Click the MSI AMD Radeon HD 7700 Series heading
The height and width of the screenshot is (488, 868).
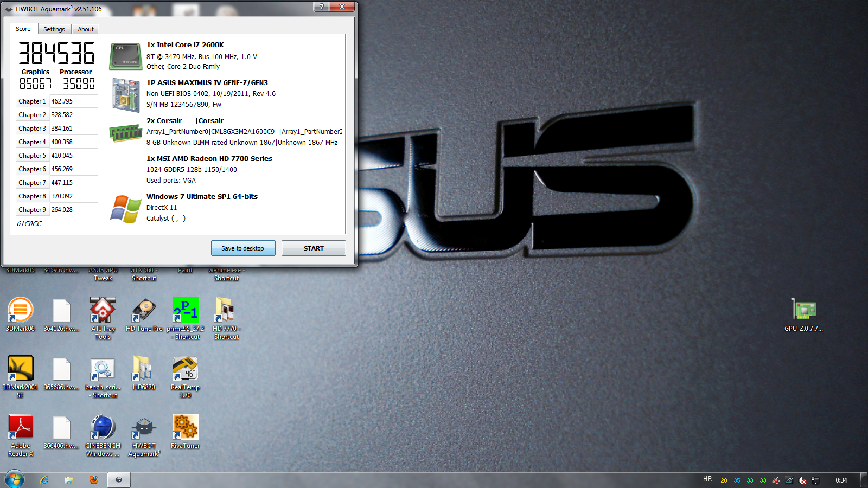click(209, 159)
